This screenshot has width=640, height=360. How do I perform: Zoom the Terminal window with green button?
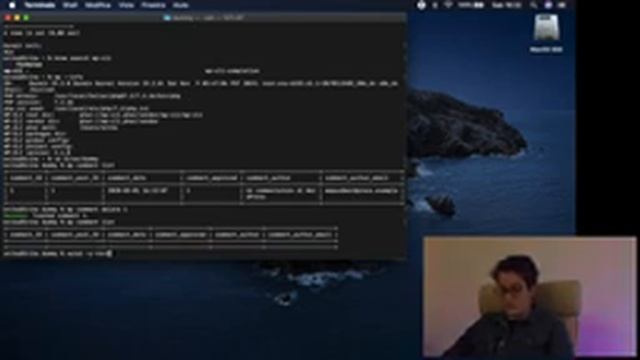coord(26,18)
